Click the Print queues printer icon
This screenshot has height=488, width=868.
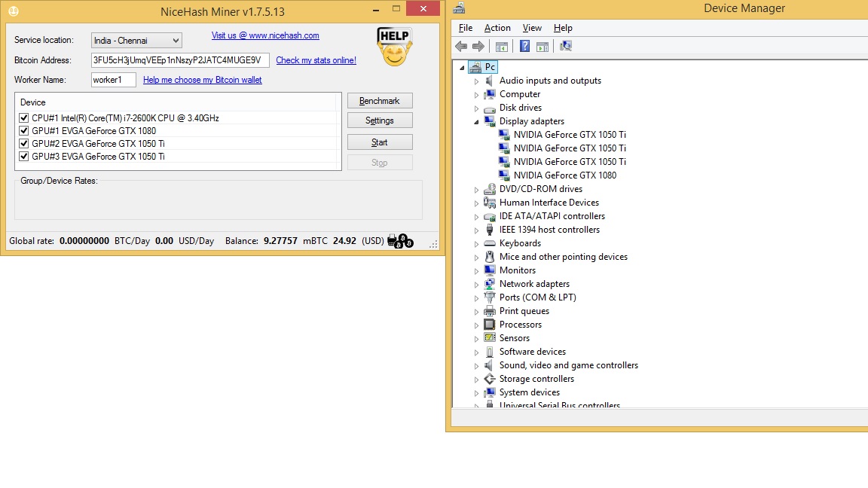point(489,311)
